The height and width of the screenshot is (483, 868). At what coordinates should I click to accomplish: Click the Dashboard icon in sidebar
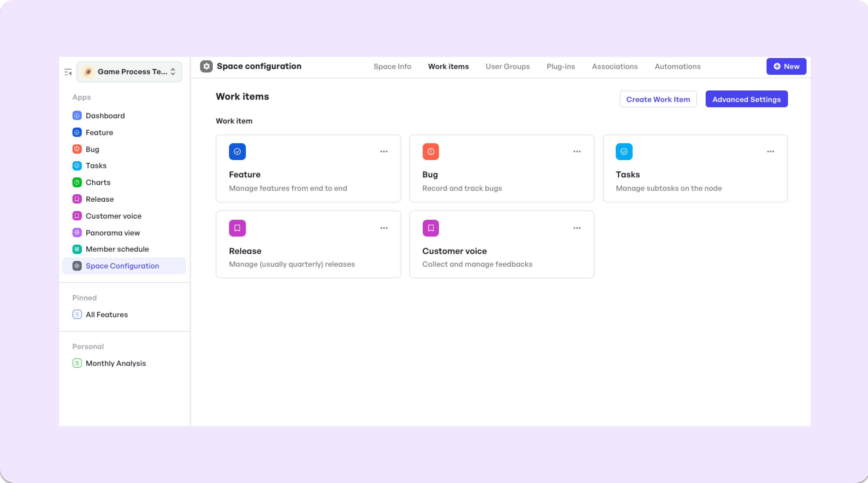point(77,116)
